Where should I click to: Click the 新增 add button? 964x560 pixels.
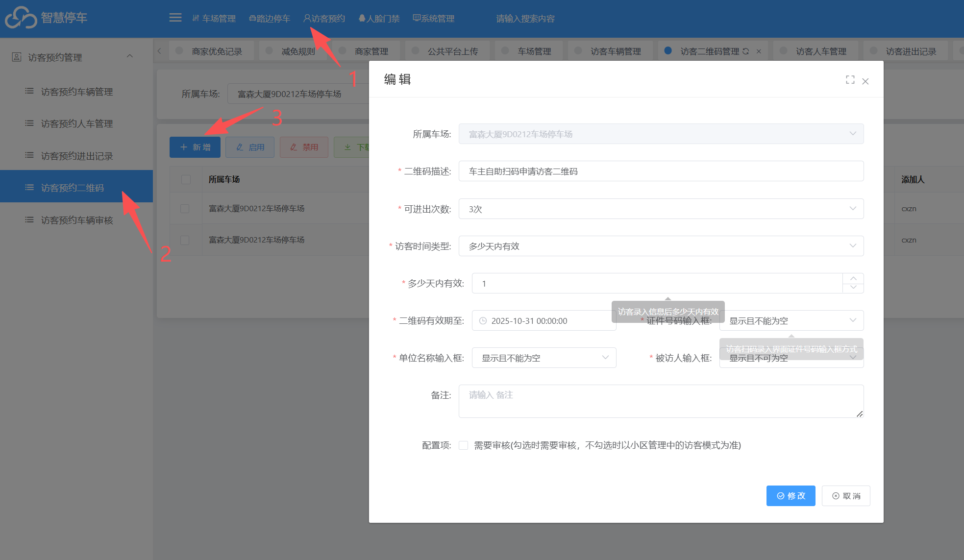195,147
